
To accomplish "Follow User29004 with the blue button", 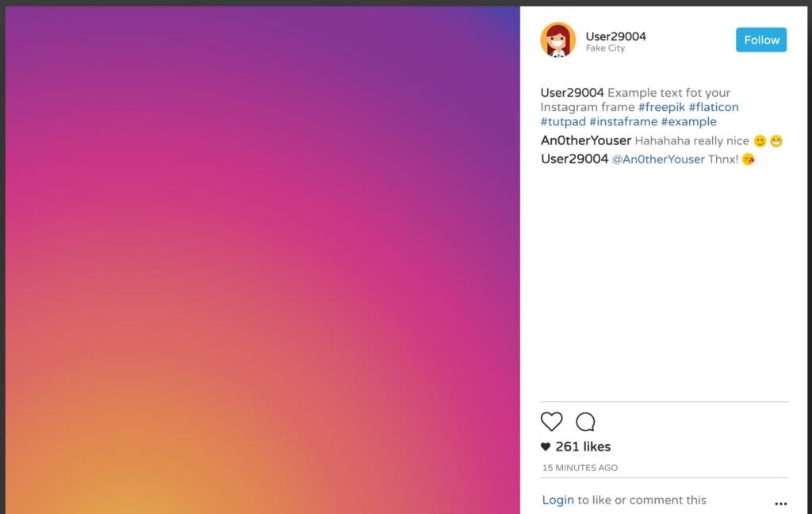I will (x=761, y=40).
